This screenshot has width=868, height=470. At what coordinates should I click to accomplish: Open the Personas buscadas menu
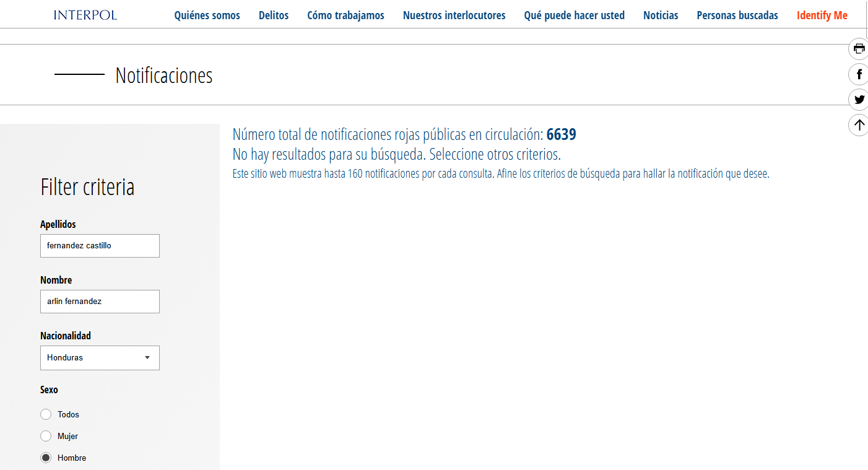[737, 15]
